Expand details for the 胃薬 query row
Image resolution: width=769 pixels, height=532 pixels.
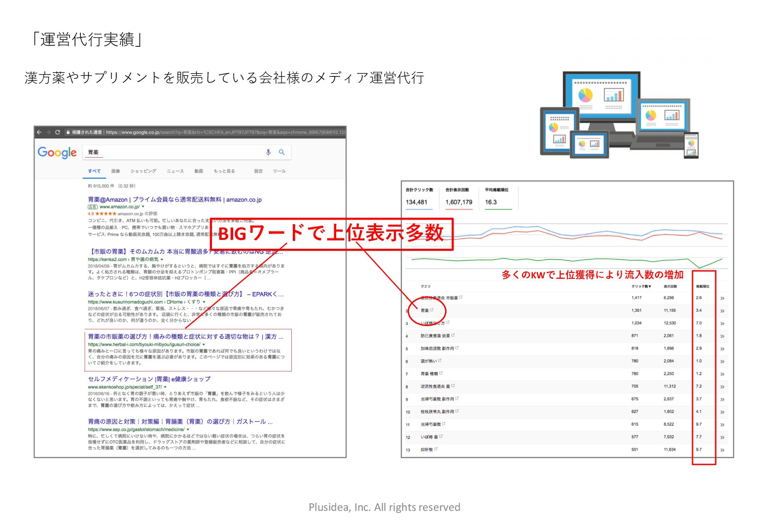tap(722, 310)
